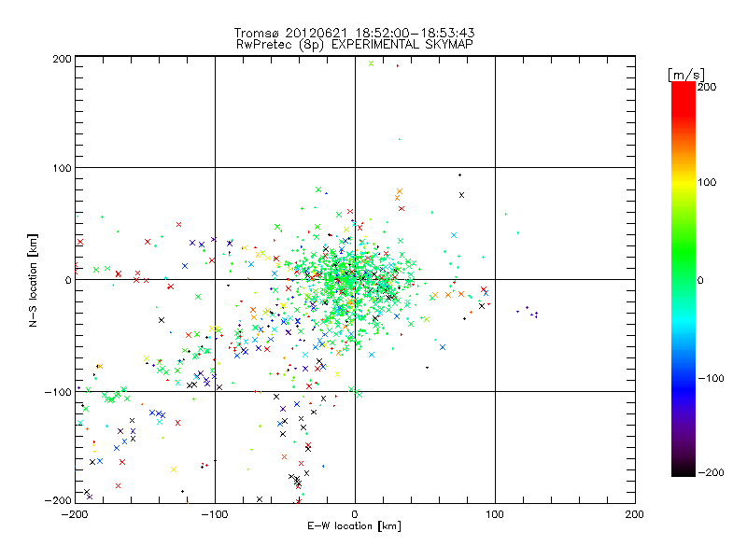Click the colorbar label '-100'

pyautogui.click(x=711, y=378)
